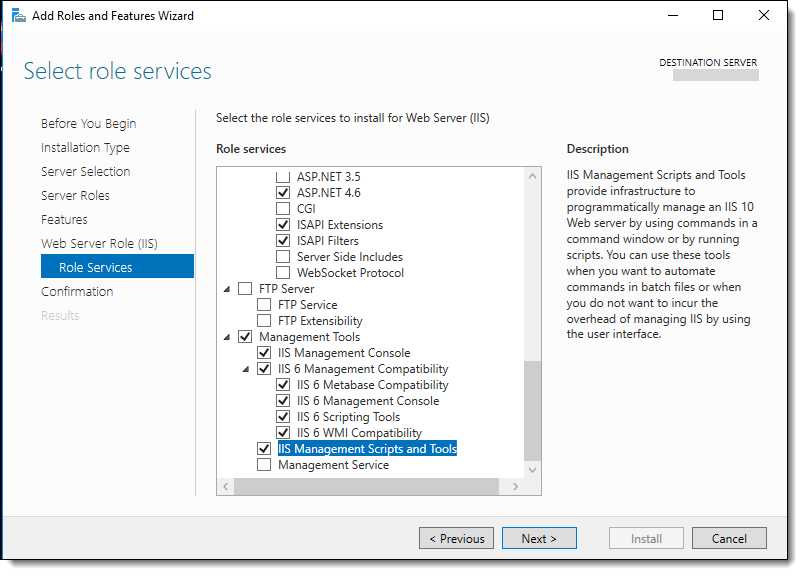Screen dimensions: 803x575
Task: Uncheck ISAPI Filters checkbox
Action: pyautogui.click(x=283, y=241)
